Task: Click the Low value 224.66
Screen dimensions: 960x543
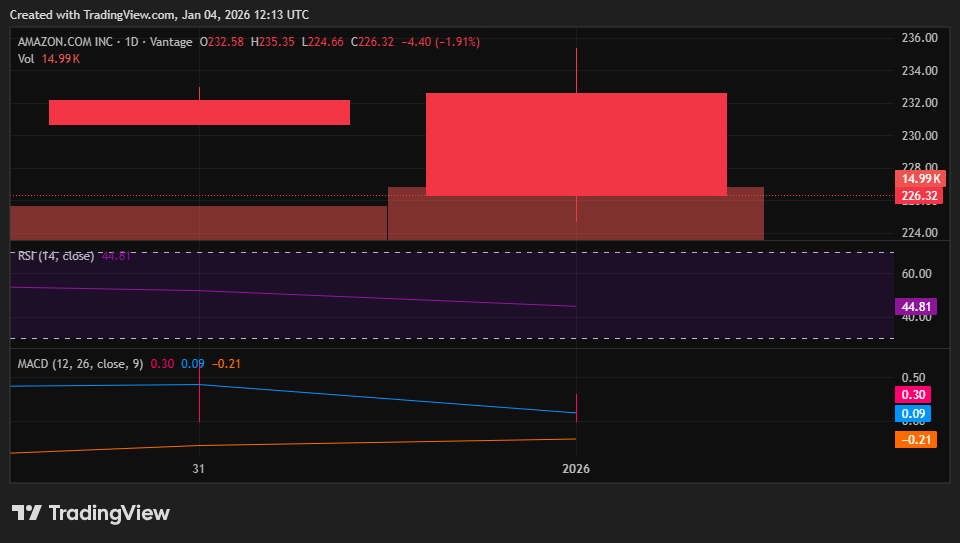Action: [326, 42]
